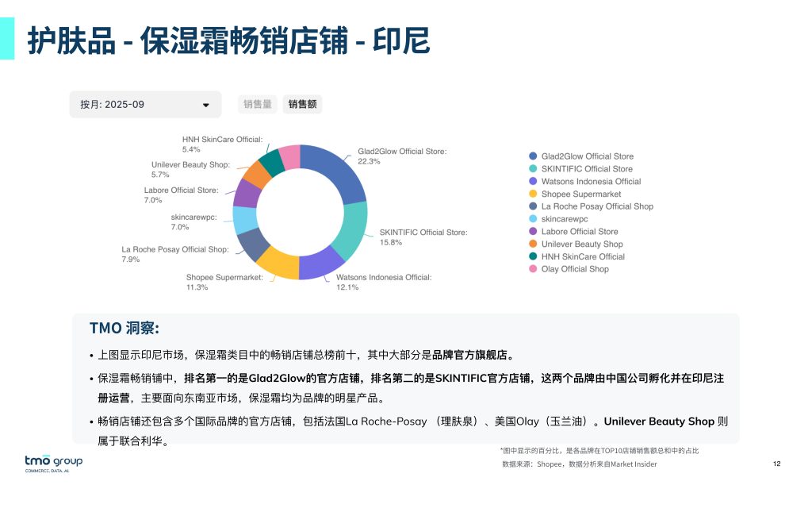Toggle Glad2Glow Official Store legend label

pyautogui.click(x=588, y=156)
